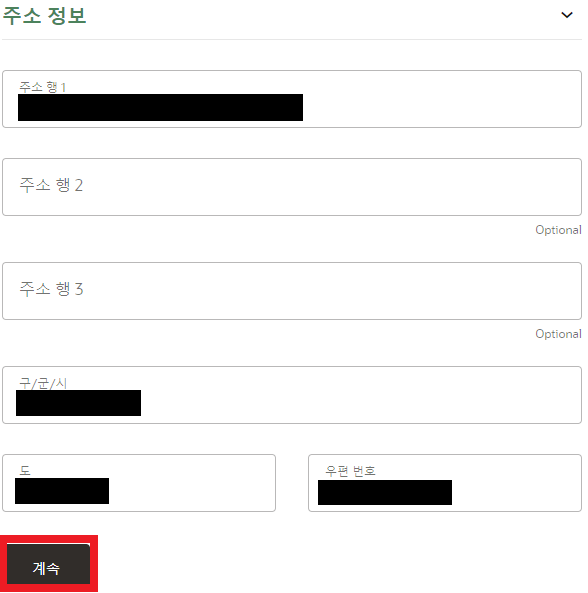Image resolution: width=588 pixels, height=593 pixels.
Task: Click the 주소 정보 section heading
Action: pyautogui.click(x=44, y=16)
